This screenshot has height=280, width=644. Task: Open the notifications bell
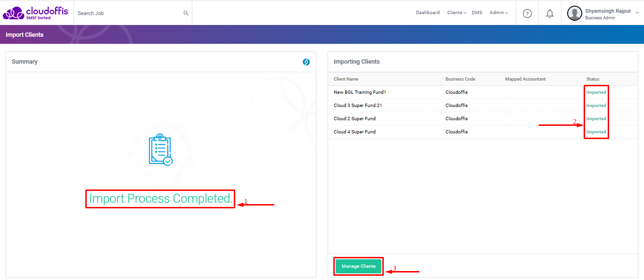pyautogui.click(x=550, y=13)
